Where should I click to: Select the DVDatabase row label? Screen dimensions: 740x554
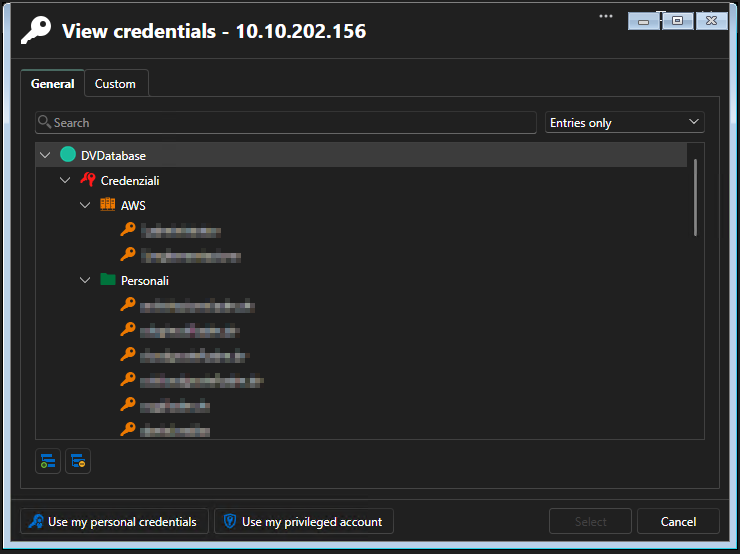(113, 155)
